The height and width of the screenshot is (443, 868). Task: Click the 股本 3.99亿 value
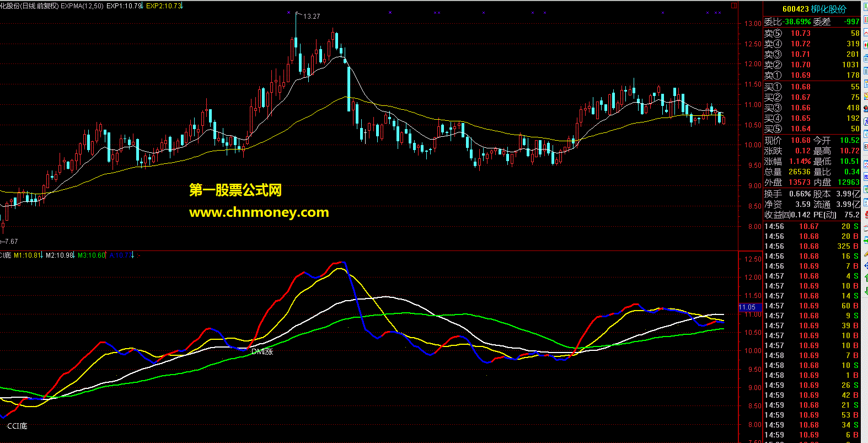click(x=848, y=194)
